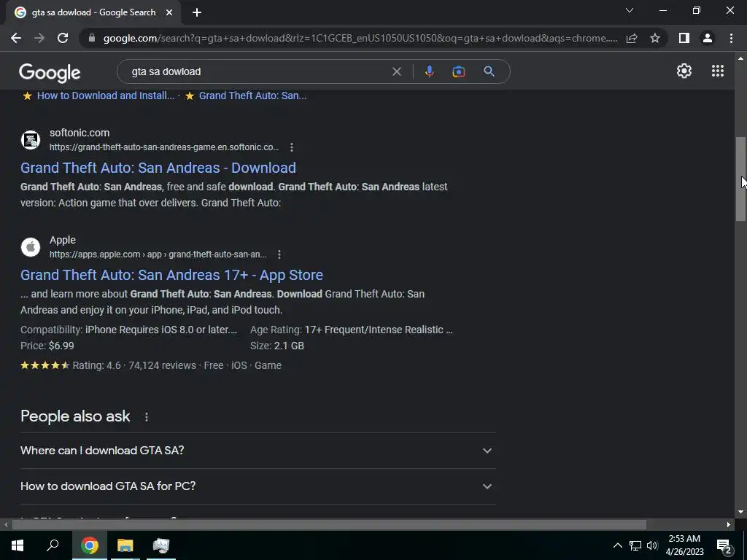Open more options for softonic result
The height and width of the screenshot is (560, 747).
coord(292,147)
